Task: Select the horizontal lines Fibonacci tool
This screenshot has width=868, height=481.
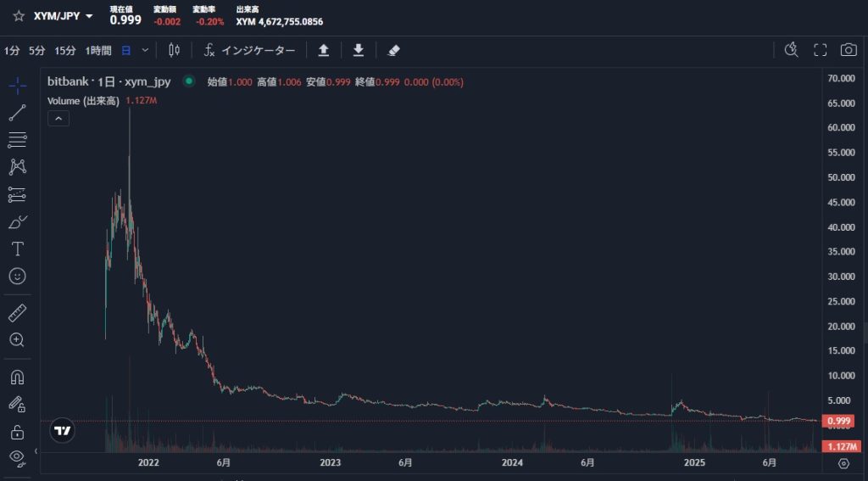Action: click(x=17, y=140)
